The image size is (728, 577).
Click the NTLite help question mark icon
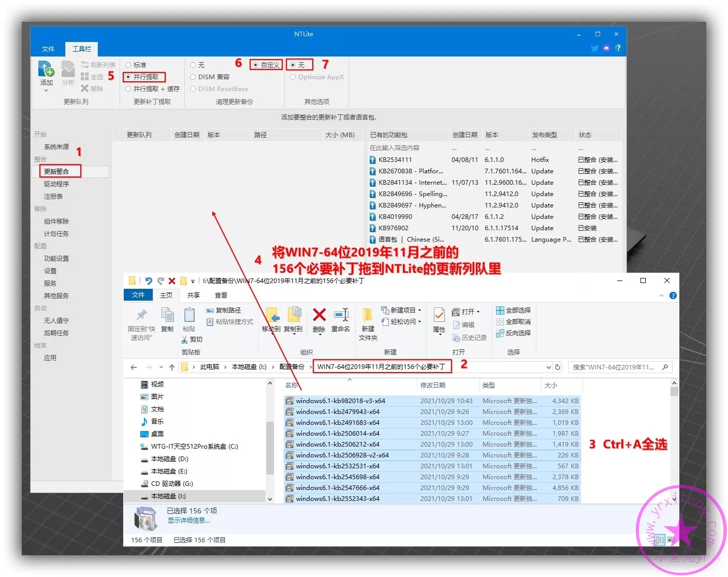tap(618, 48)
